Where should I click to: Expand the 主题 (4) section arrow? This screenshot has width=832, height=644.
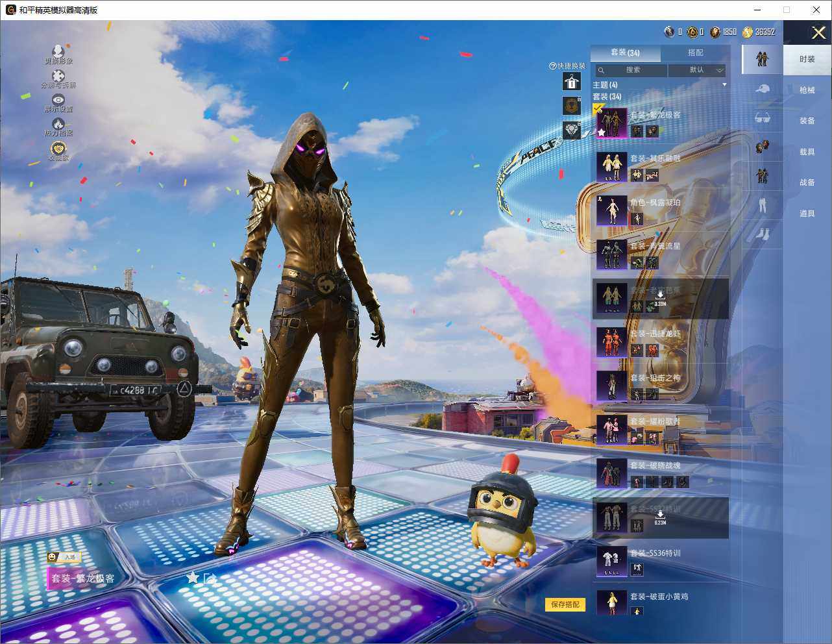pos(724,85)
